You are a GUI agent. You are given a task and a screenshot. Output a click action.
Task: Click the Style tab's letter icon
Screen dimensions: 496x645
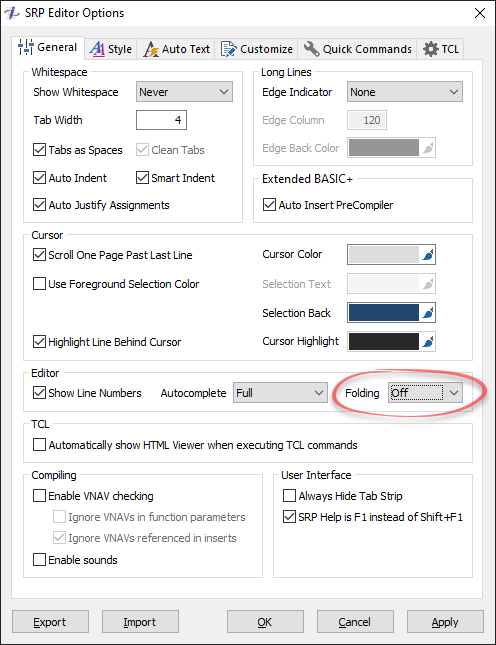97,49
